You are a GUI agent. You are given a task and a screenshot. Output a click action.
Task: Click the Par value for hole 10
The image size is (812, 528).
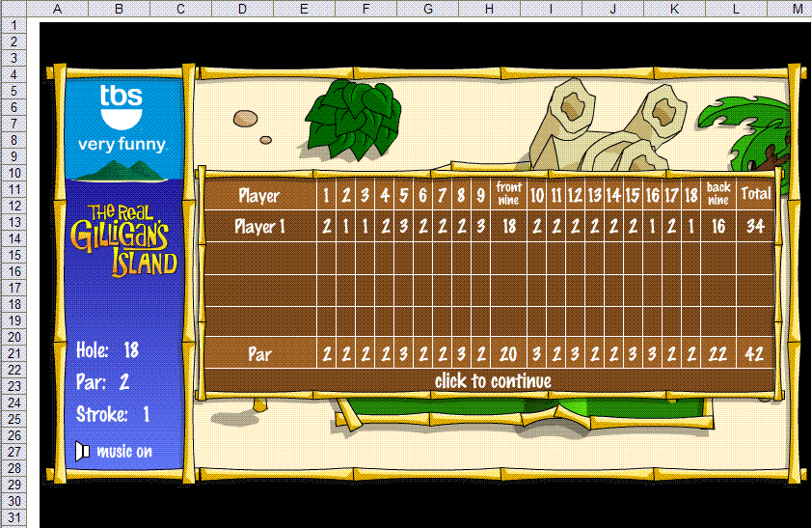pyautogui.click(x=537, y=354)
